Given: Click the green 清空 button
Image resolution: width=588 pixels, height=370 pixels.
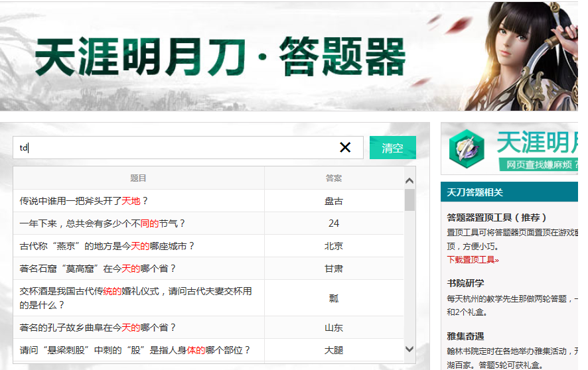Looking at the screenshot, I should (x=393, y=148).
